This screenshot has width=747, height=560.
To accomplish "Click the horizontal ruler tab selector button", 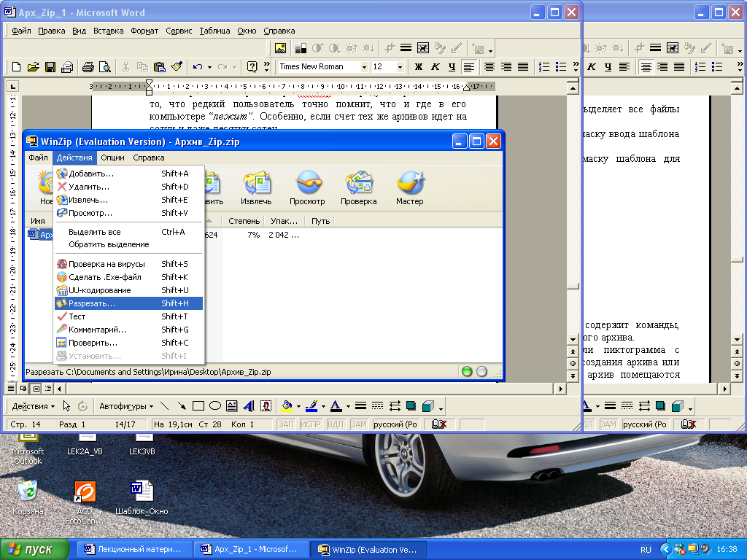I will tap(12, 87).
